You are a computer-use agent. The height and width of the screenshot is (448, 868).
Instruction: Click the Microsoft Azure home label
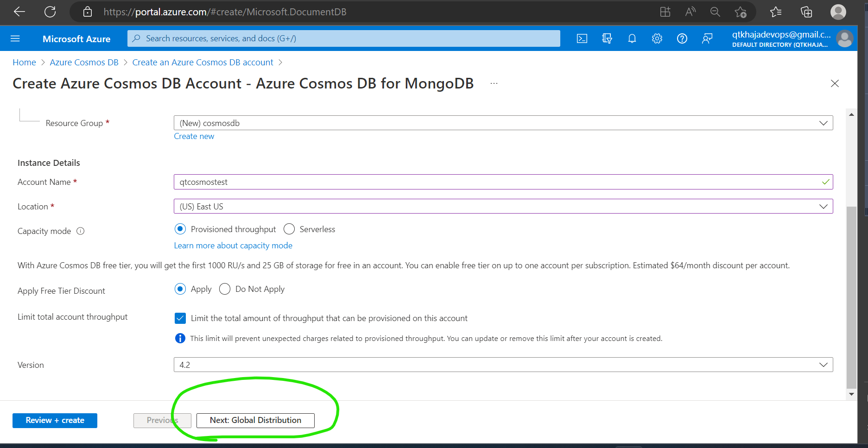click(x=76, y=39)
